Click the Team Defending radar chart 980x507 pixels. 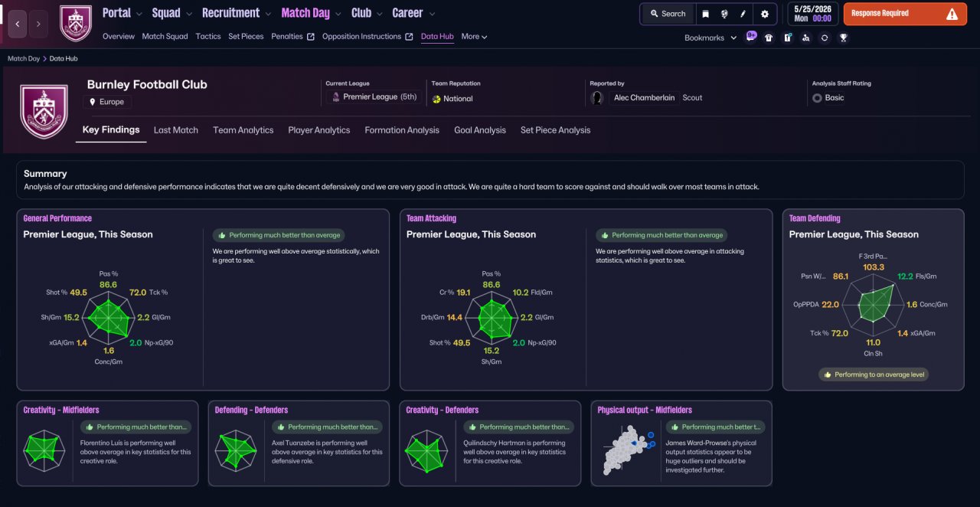click(x=875, y=305)
